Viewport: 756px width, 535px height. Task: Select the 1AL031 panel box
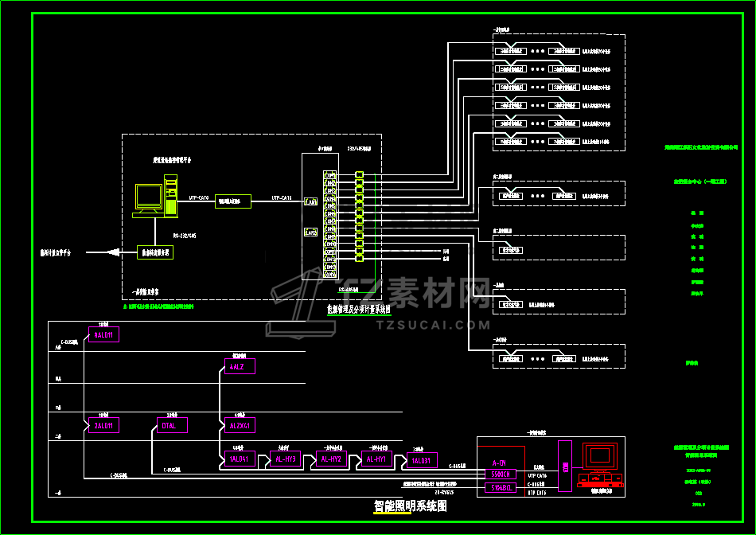pyautogui.click(x=422, y=460)
